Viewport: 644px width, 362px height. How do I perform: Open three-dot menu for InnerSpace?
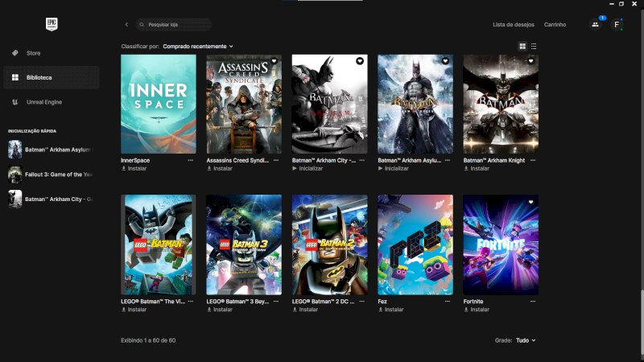click(191, 160)
